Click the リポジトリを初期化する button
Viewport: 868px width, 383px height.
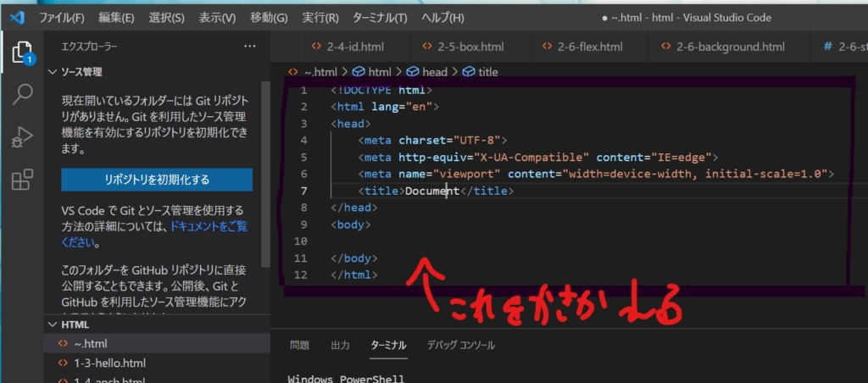(157, 180)
